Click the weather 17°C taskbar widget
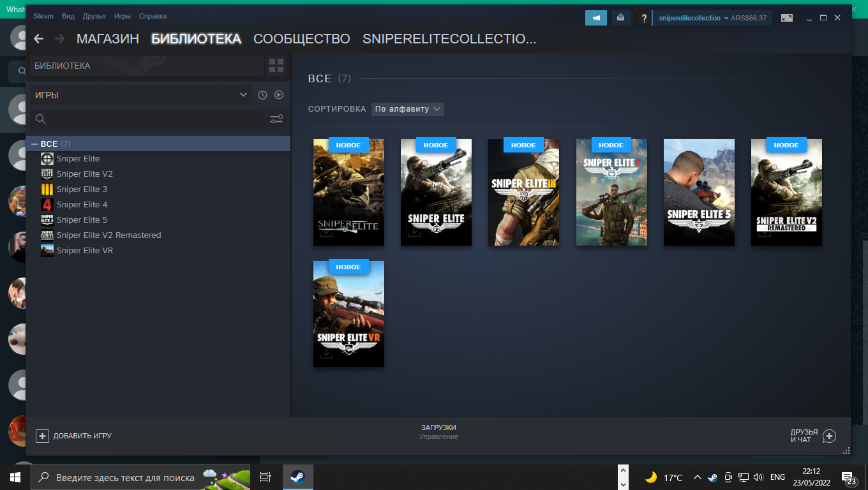The height and width of the screenshot is (490, 868). (664, 477)
